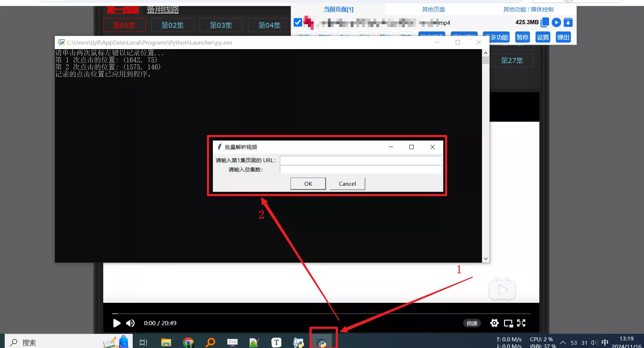Select episode 第03集
This screenshot has width=644, height=348.
221,25
